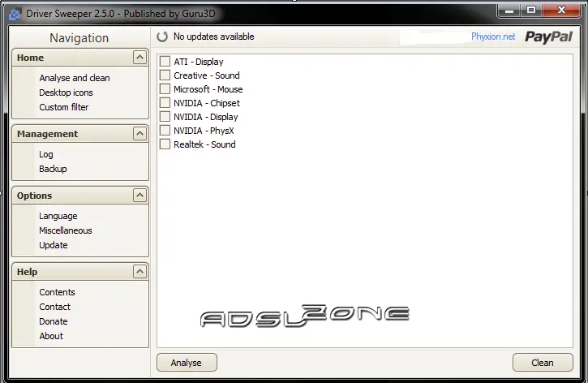
Task: Open Miscellaneous options
Action: point(66,230)
